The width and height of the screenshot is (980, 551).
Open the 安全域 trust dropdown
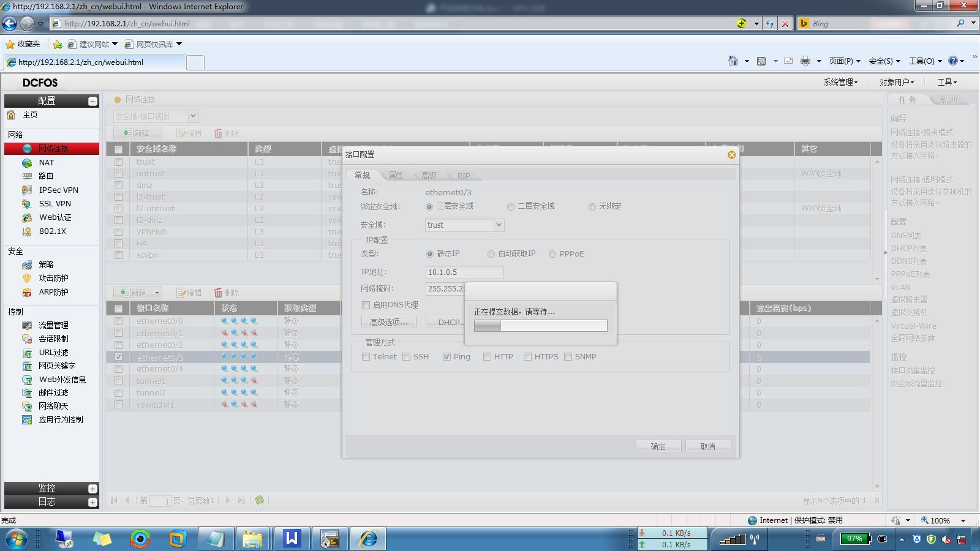pyautogui.click(x=499, y=225)
